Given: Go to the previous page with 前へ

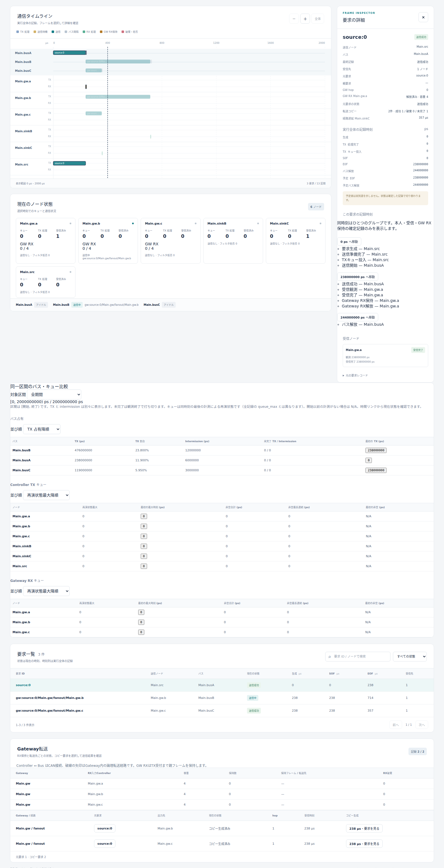Looking at the screenshot, I should (x=395, y=725).
